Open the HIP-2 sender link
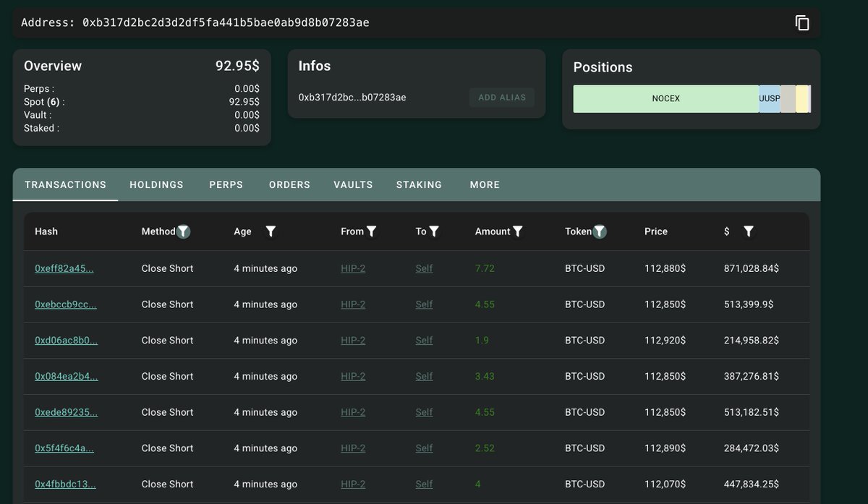The height and width of the screenshot is (504, 868). (352, 268)
